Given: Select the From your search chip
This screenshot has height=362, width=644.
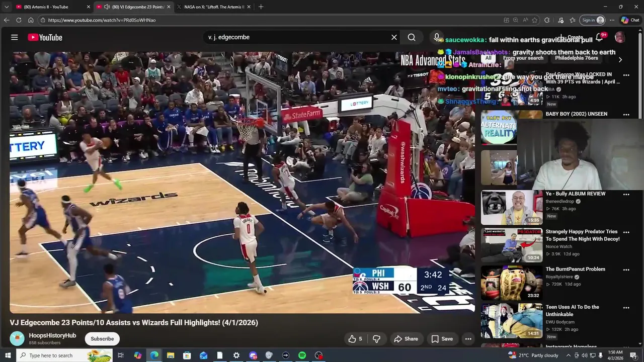Looking at the screenshot, I should (523, 58).
